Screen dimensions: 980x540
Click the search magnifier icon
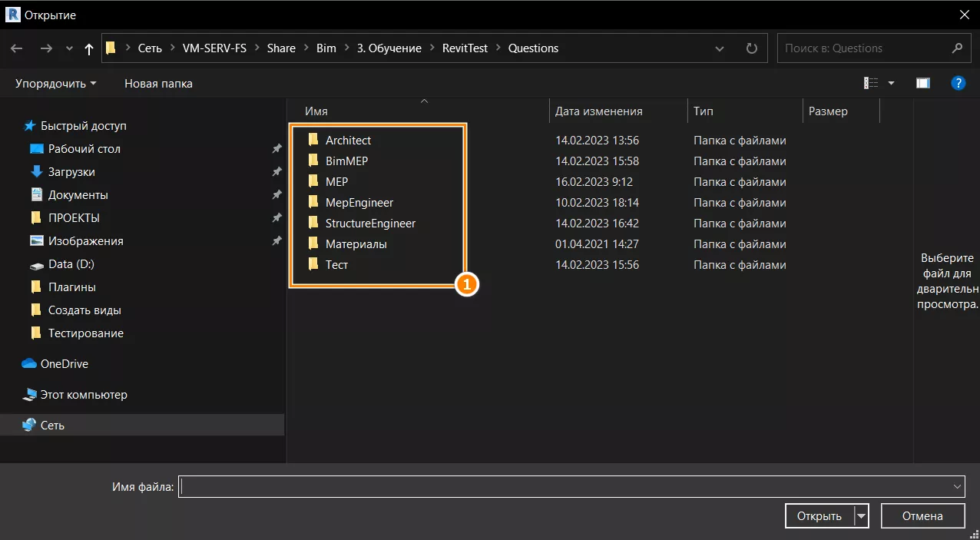[x=956, y=48]
